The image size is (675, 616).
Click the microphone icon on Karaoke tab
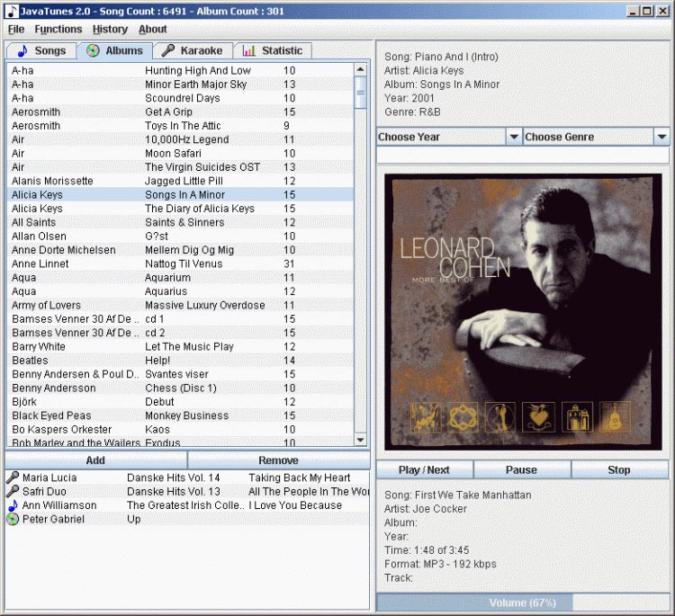coord(167,50)
